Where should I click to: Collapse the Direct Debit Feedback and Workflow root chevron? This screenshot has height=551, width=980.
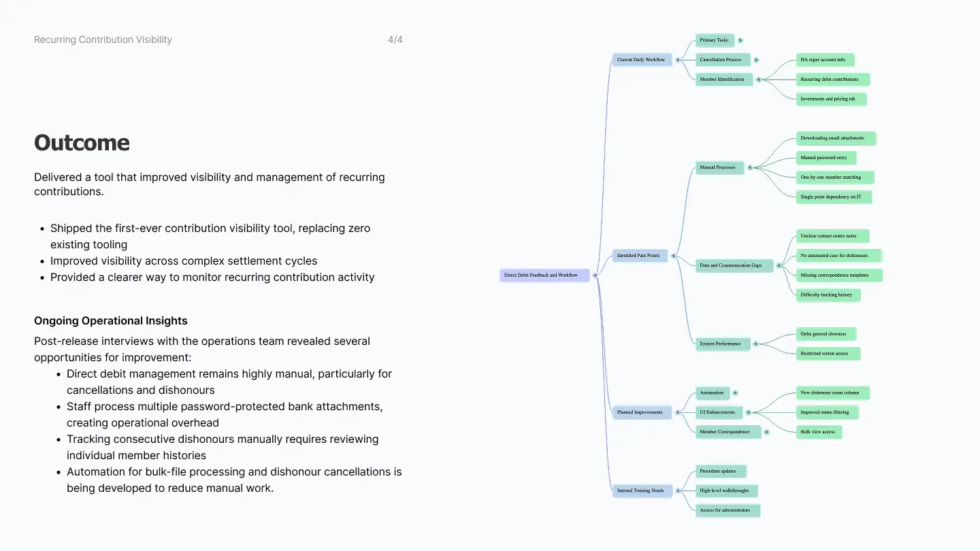(x=595, y=275)
